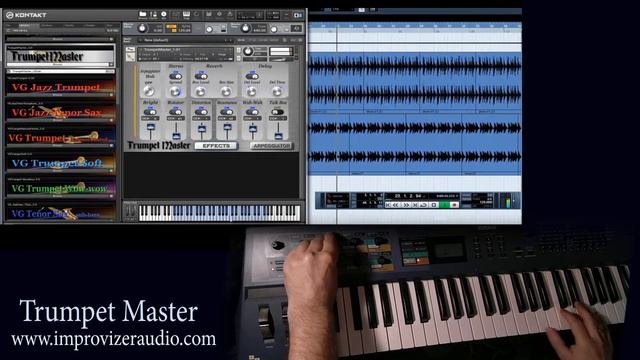Select the VG Trumpet Soft library
This screenshot has width=640, height=360.
(x=60, y=163)
